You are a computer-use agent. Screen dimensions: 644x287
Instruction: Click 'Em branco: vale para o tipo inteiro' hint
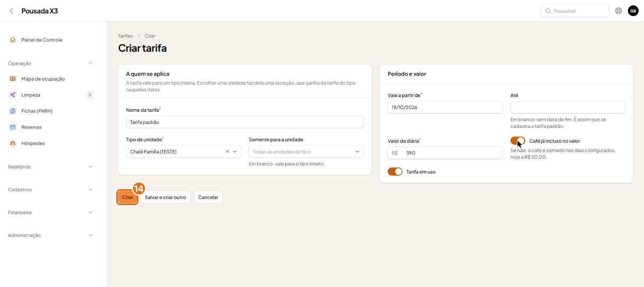pos(287,164)
